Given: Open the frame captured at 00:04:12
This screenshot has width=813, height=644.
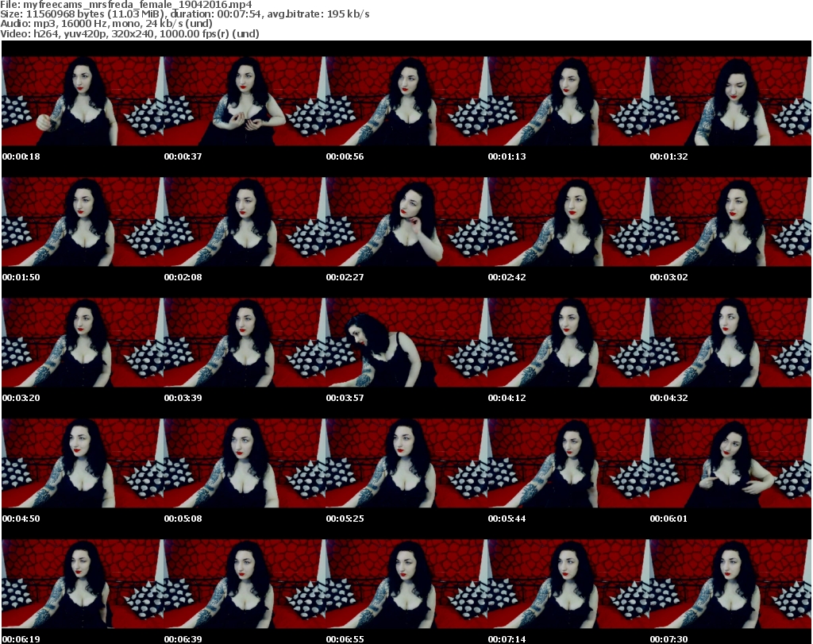Looking at the screenshot, I should tap(568, 342).
